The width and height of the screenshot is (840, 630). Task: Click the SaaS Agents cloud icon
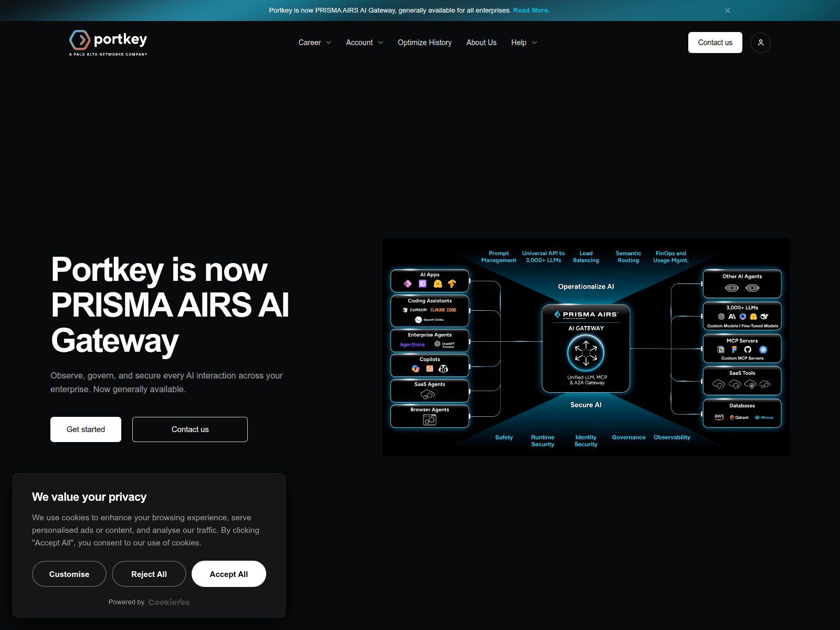click(429, 394)
